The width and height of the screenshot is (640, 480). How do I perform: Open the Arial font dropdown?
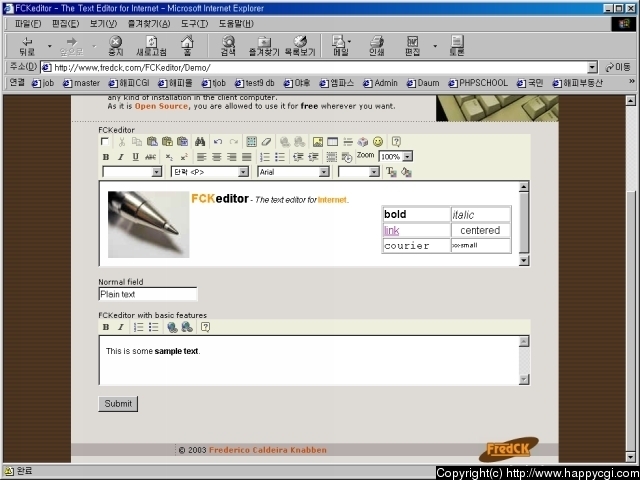tap(324, 172)
